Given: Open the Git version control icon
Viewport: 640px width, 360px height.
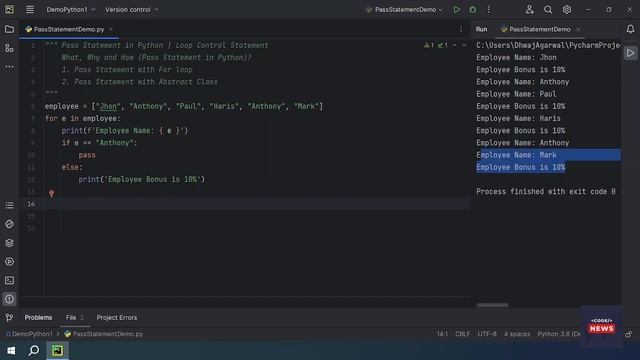Looking at the screenshot, I should (9, 318).
